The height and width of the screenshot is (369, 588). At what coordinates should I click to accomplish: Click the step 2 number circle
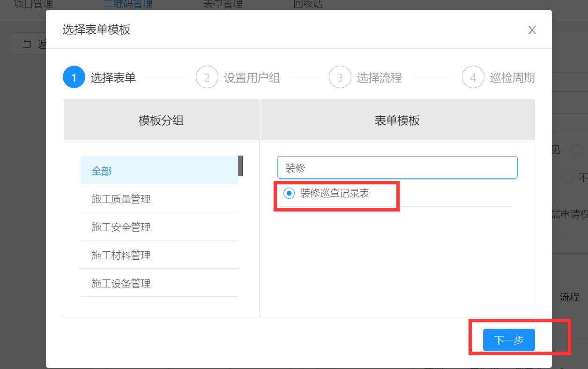coord(207,77)
